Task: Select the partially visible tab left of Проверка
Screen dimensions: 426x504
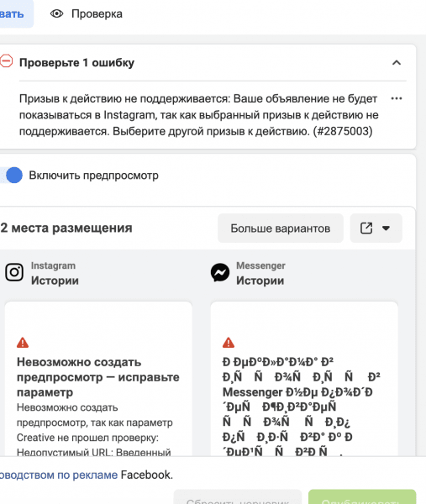Action: click(14, 13)
